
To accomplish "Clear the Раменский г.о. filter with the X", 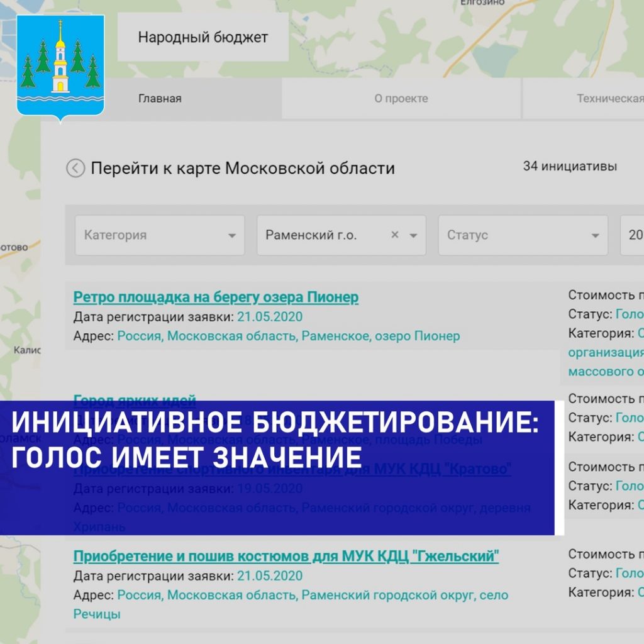I will pos(395,235).
